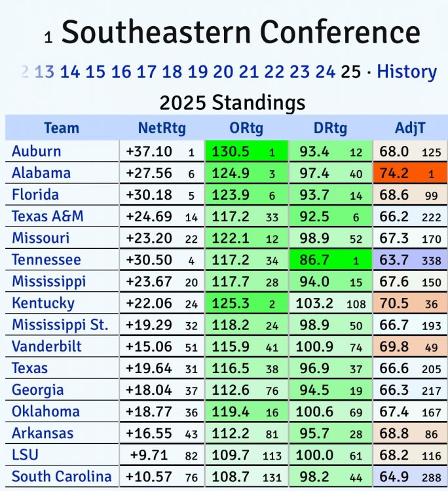View the 2020 season standings

coord(223,71)
